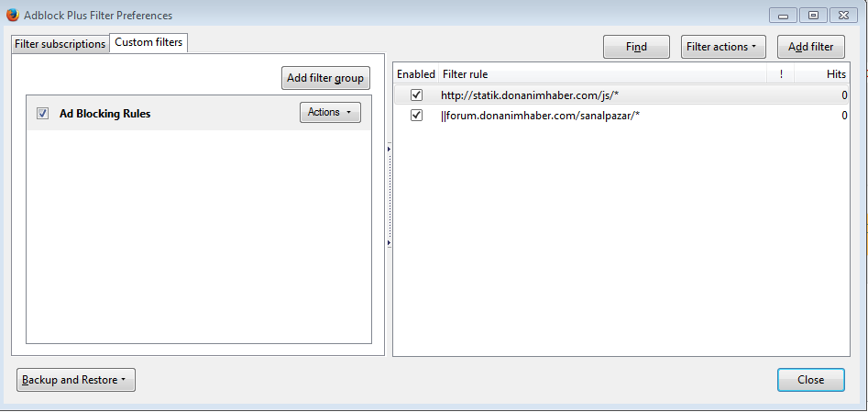Maximize the Adblock Plus preferences window
The width and height of the screenshot is (868, 412).
(x=813, y=16)
